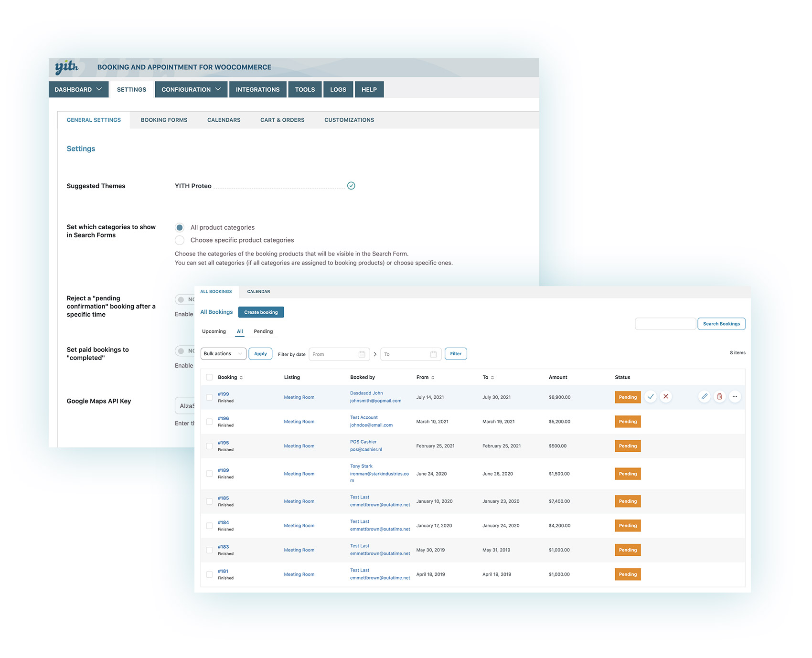Select All product categories radio

180,227
